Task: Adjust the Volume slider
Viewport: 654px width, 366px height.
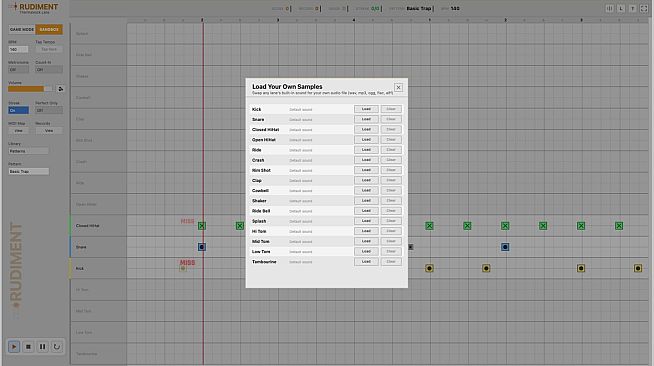Action: pyautogui.click(x=30, y=89)
